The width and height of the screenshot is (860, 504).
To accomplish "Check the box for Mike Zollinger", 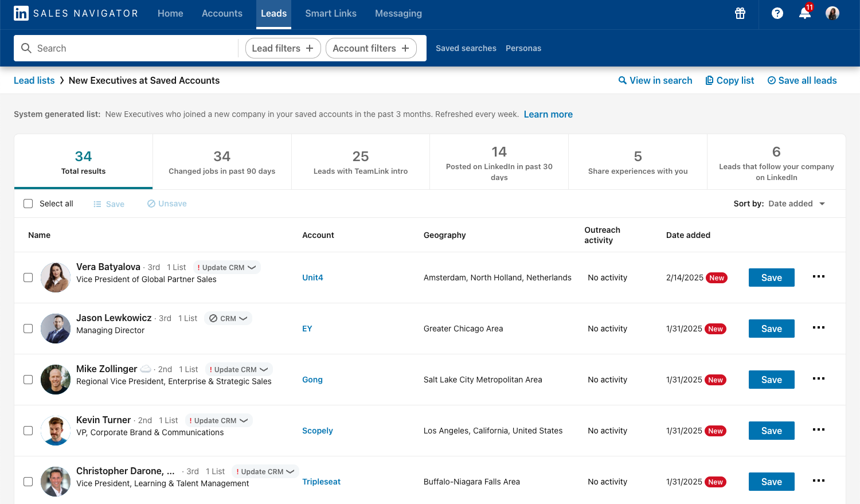I will click(28, 380).
